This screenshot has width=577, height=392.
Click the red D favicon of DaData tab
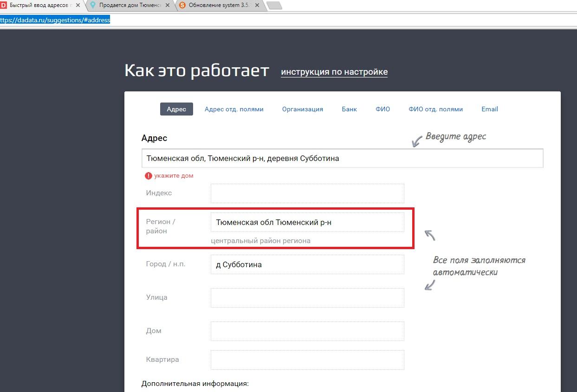click(x=4, y=5)
